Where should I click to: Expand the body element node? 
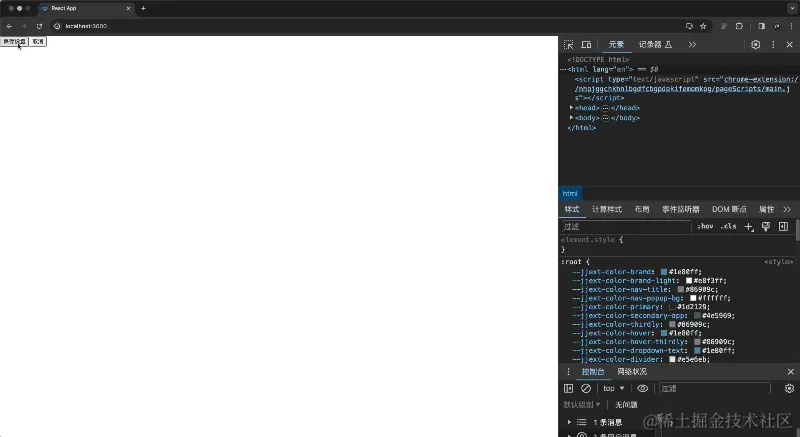point(571,117)
